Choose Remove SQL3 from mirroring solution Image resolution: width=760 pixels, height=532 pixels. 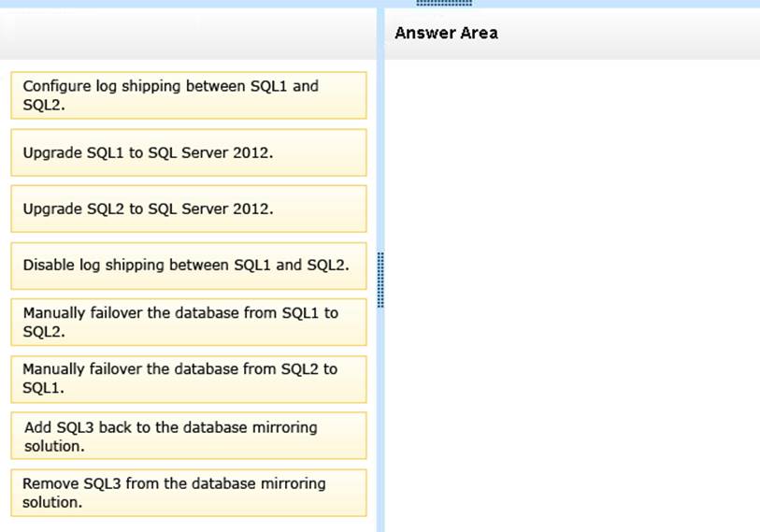click(x=188, y=493)
